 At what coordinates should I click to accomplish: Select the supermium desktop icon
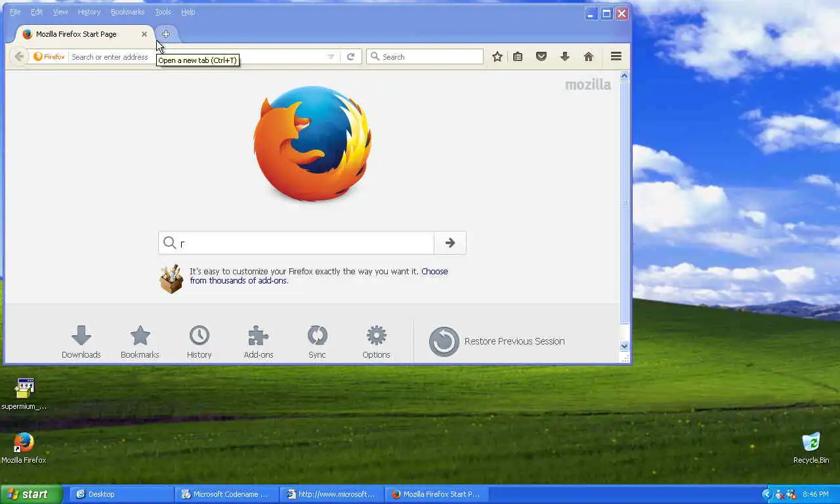(x=24, y=394)
